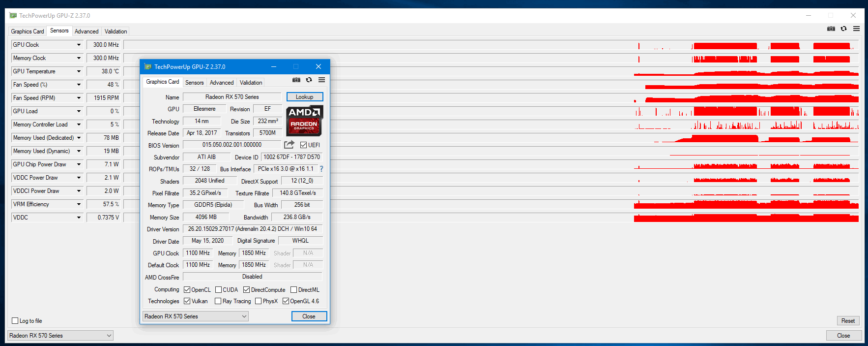Click Device ID field 1002 67DF

click(x=291, y=157)
